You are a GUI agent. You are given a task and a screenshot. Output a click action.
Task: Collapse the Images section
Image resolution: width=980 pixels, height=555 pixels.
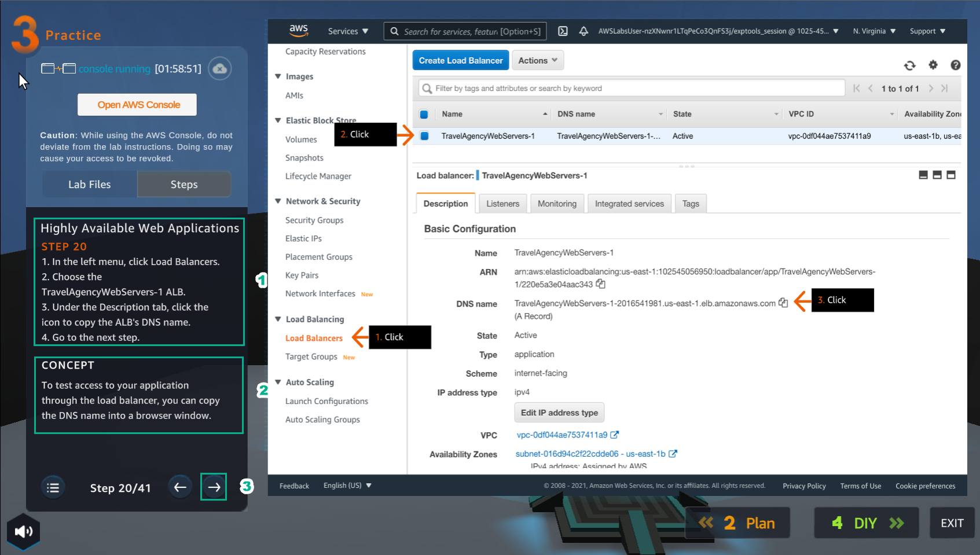[278, 76]
